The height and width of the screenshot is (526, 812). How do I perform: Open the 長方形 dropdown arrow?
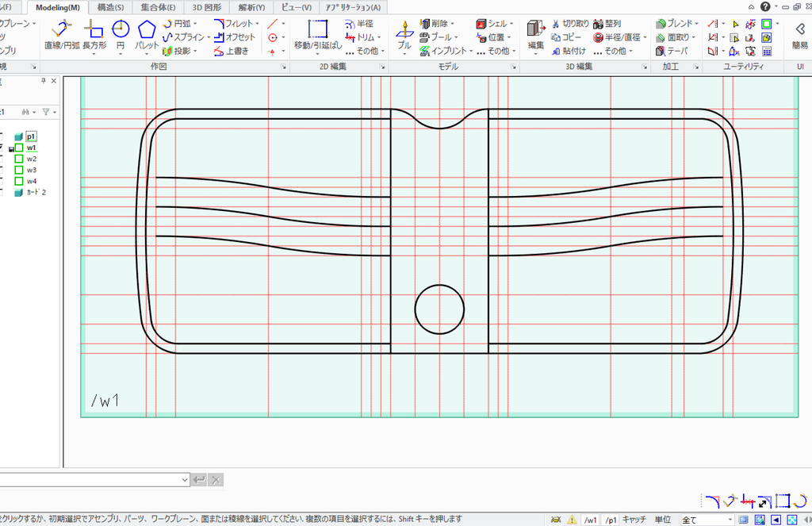pyautogui.click(x=94, y=53)
